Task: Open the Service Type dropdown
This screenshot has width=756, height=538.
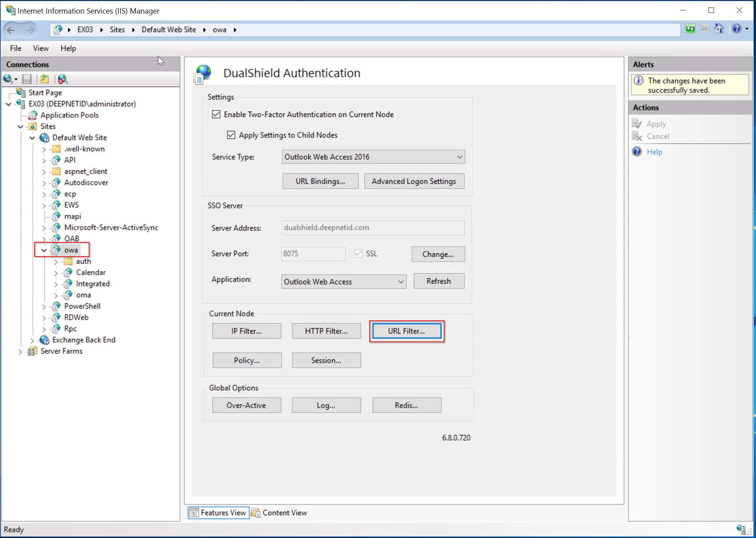Action: click(x=459, y=157)
